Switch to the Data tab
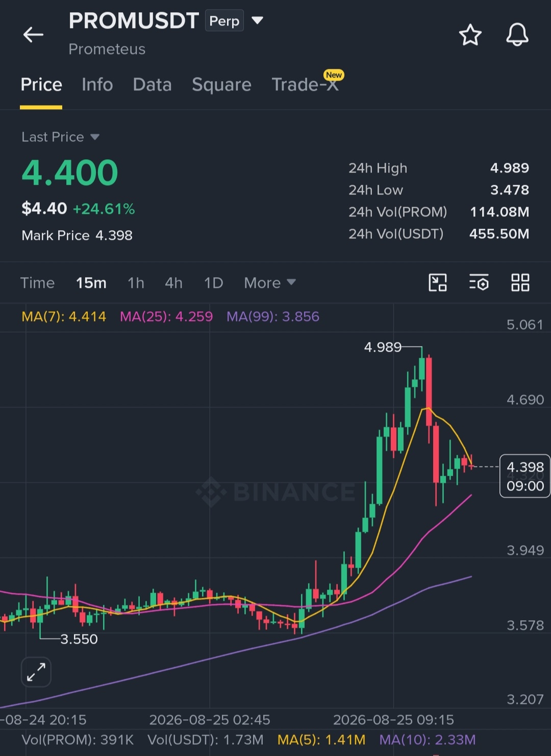This screenshot has width=551, height=756. coord(152,85)
